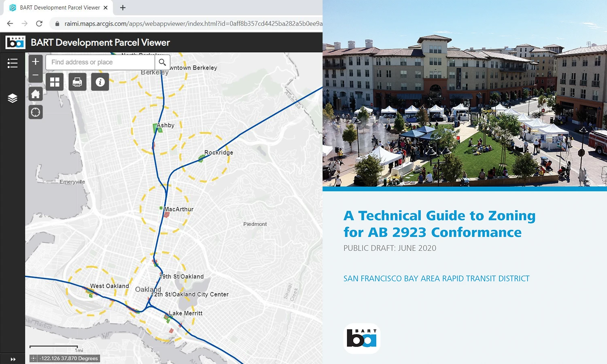Image resolution: width=607 pixels, height=364 pixels.
Task: Open the layers list sidebar icon
Action: pos(13,98)
